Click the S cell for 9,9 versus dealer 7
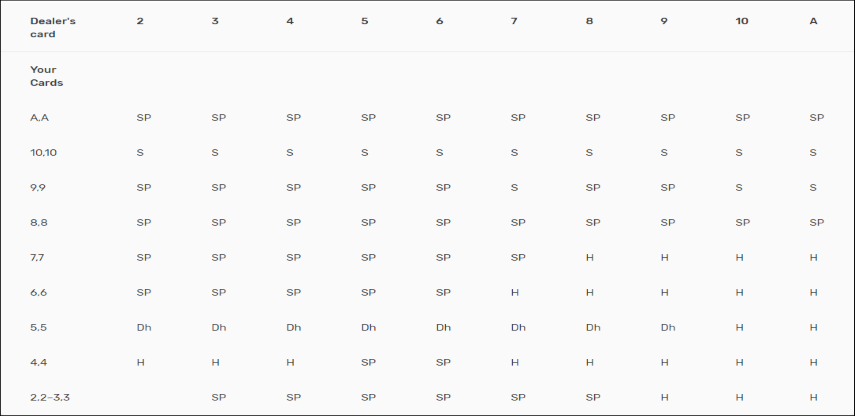855x416 pixels. click(514, 187)
